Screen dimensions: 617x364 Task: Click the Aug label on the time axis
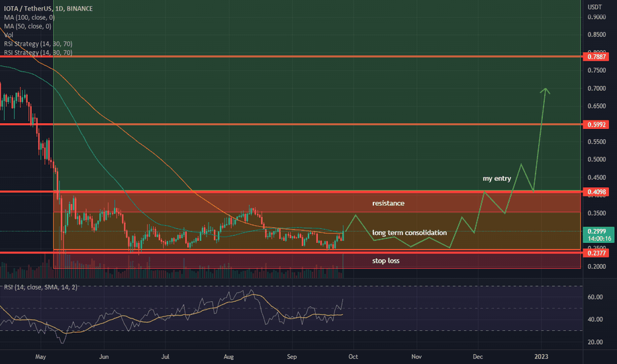[x=228, y=357]
